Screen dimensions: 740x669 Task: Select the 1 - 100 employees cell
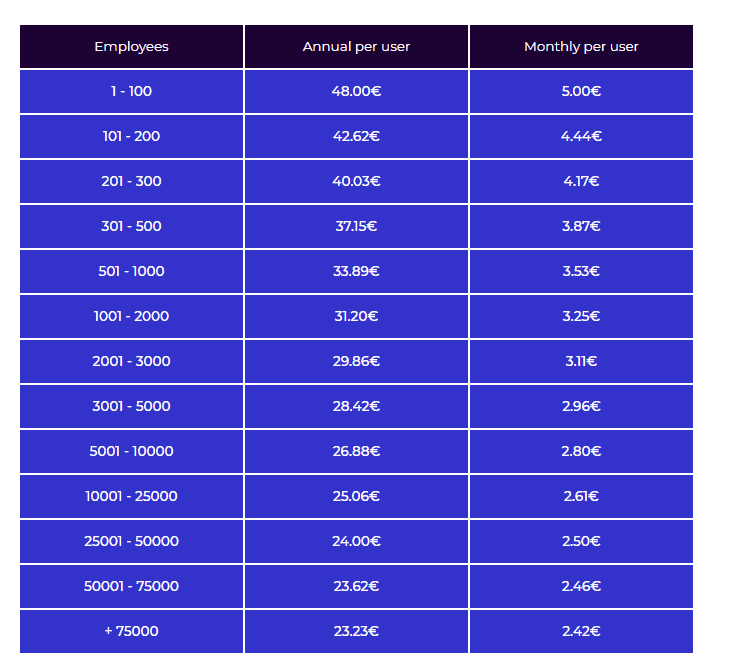[x=131, y=91]
